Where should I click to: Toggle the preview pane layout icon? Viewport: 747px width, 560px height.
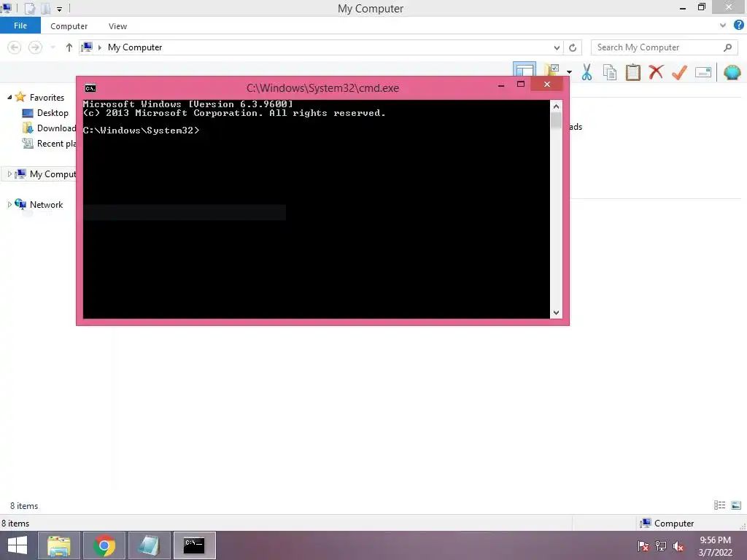coord(525,69)
